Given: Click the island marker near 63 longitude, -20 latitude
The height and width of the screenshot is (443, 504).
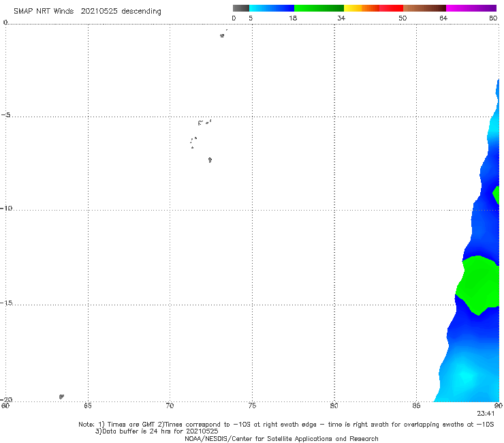Looking at the screenshot, I should pos(61,397).
